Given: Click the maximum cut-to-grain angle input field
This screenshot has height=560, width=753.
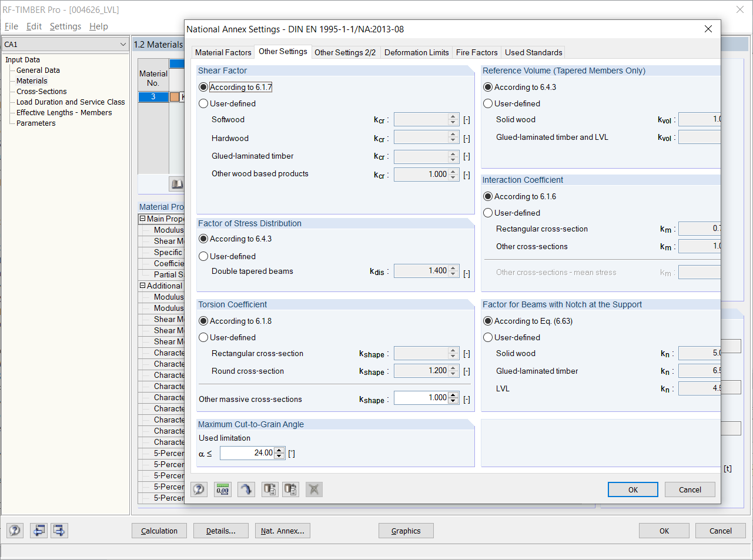Looking at the screenshot, I should pyautogui.click(x=247, y=453).
